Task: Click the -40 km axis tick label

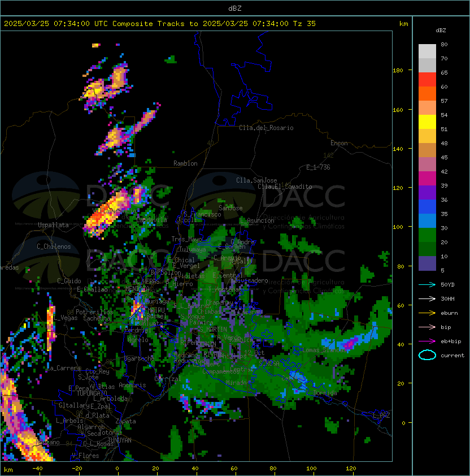Action: 37,469
